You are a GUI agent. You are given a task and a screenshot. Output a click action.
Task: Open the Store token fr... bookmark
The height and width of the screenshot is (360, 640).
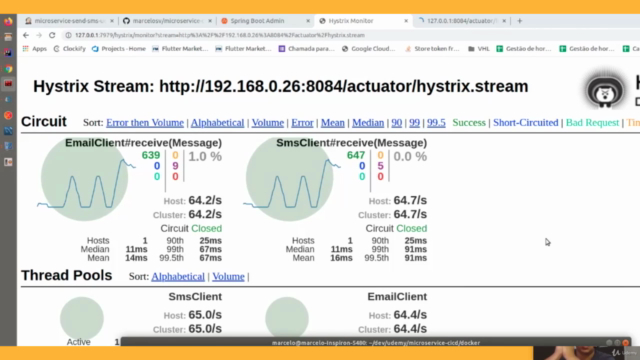click(432, 49)
